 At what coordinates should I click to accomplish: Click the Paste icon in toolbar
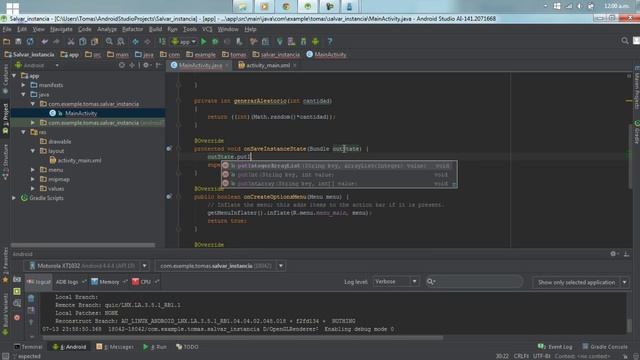(95, 41)
